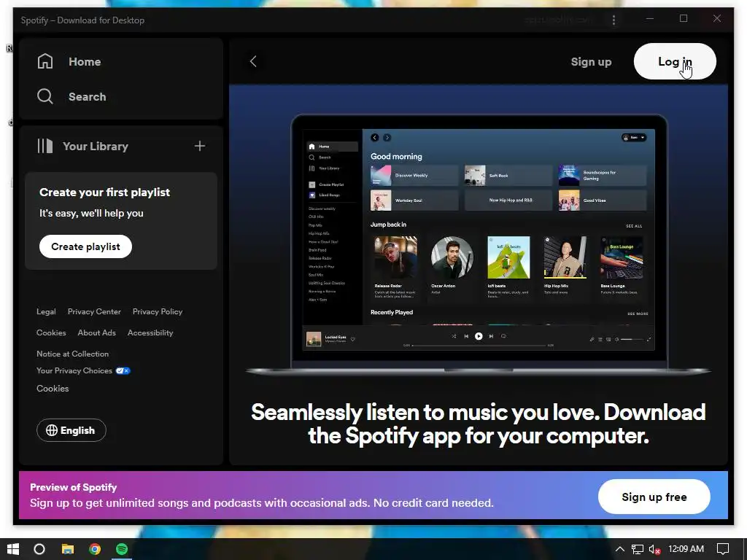The height and width of the screenshot is (560, 747).
Task: Click the network tray icon
Action: click(638, 550)
